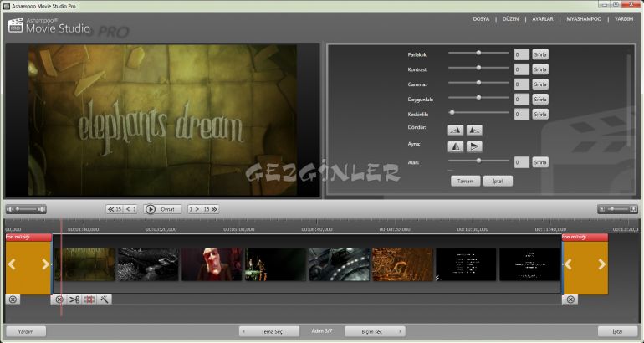Step forward 1 frame

pyautogui.click(x=194, y=209)
